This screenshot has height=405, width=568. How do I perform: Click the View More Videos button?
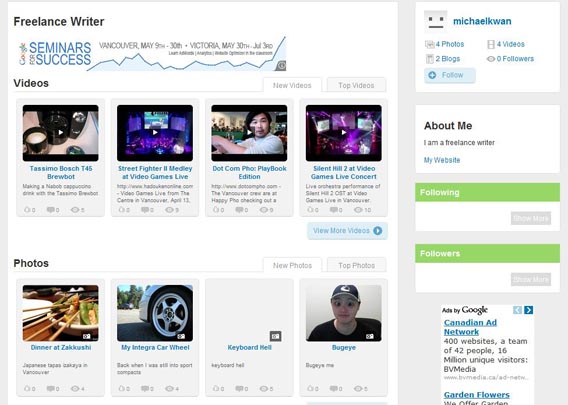347,231
